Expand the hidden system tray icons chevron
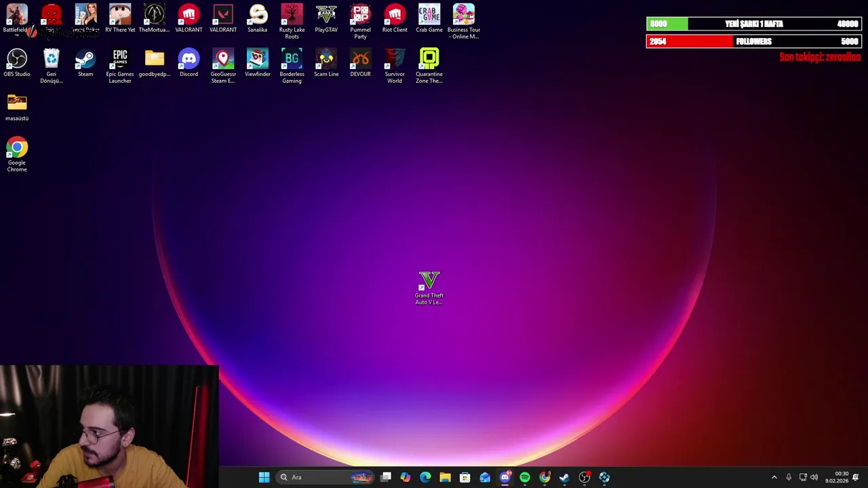Screen dimensions: 868x488 click(x=774, y=477)
